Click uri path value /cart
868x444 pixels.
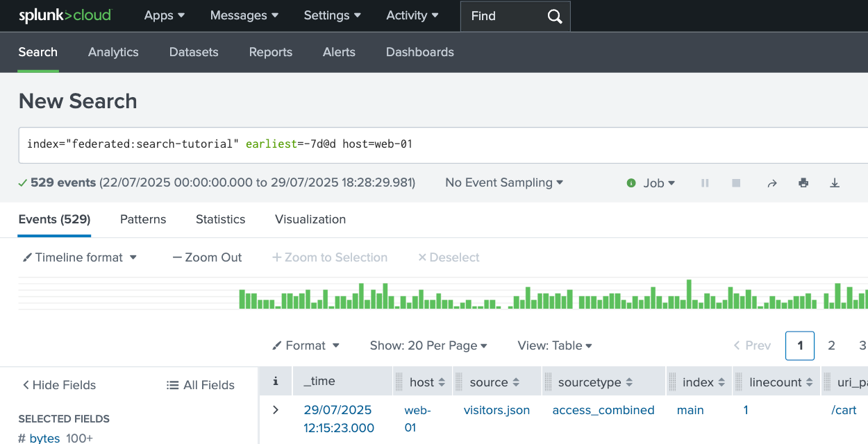pos(844,410)
